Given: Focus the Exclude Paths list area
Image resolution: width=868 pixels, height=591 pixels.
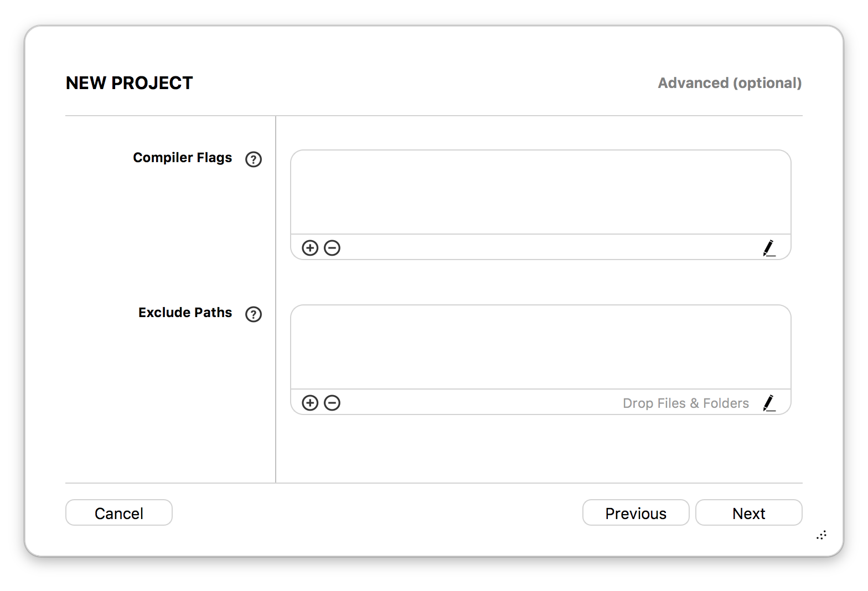Looking at the screenshot, I should [541, 347].
